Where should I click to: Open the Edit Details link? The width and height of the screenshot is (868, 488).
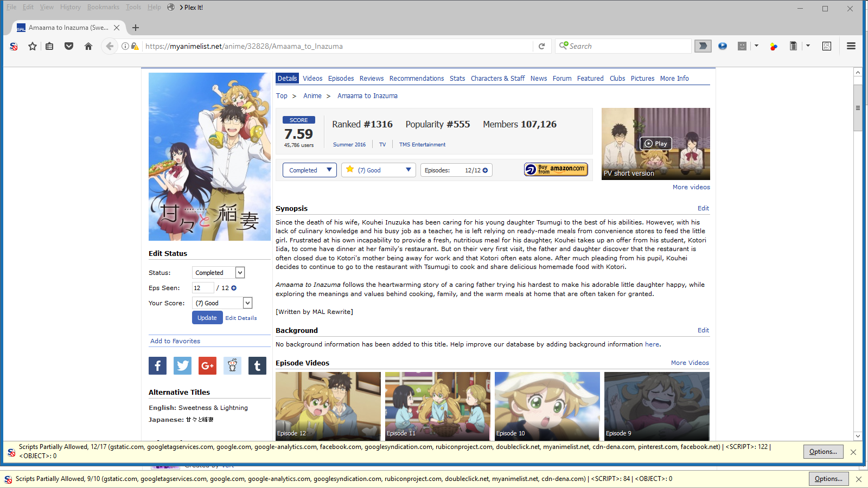241,318
